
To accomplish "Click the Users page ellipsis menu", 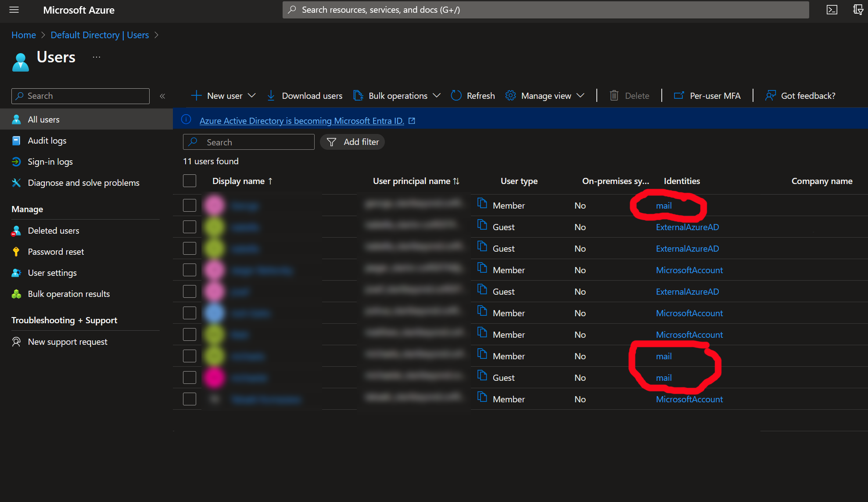I will tap(97, 57).
